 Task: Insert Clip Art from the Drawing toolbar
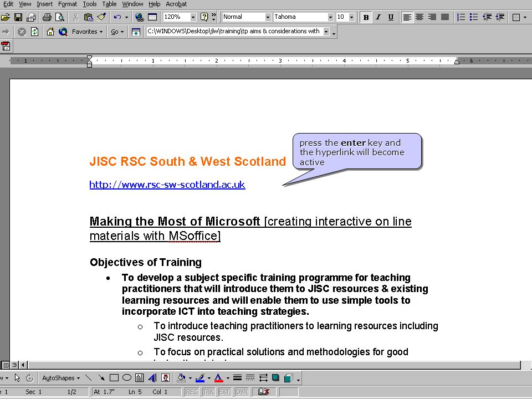click(x=165, y=377)
